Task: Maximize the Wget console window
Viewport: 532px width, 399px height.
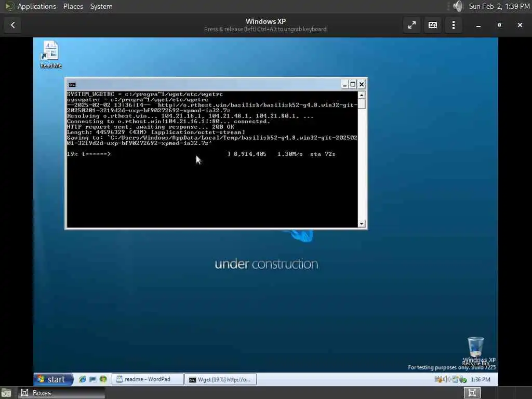Action: click(353, 85)
